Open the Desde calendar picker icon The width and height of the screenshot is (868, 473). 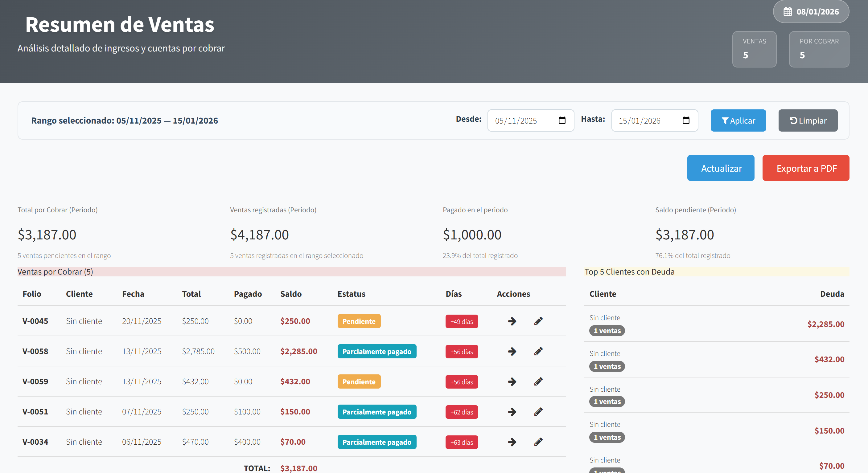(562, 120)
